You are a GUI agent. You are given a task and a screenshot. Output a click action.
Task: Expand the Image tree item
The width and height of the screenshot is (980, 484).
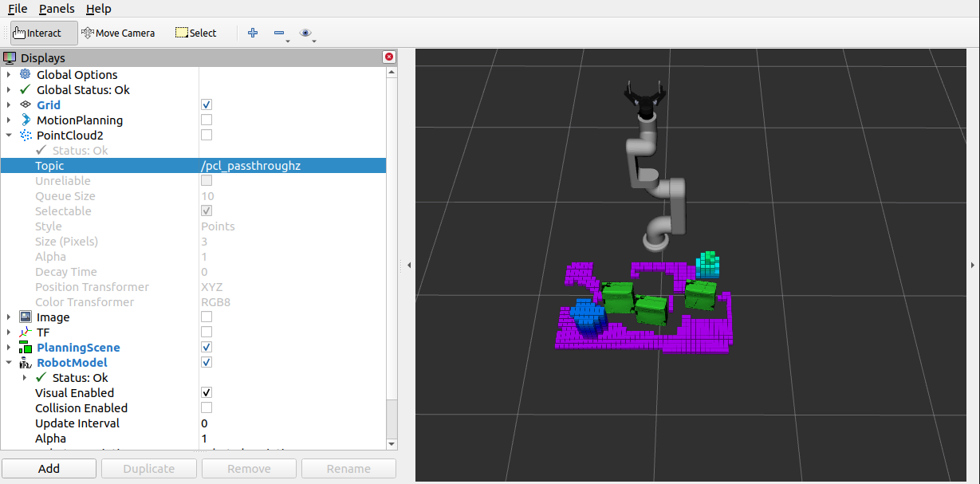coord(9,317)
